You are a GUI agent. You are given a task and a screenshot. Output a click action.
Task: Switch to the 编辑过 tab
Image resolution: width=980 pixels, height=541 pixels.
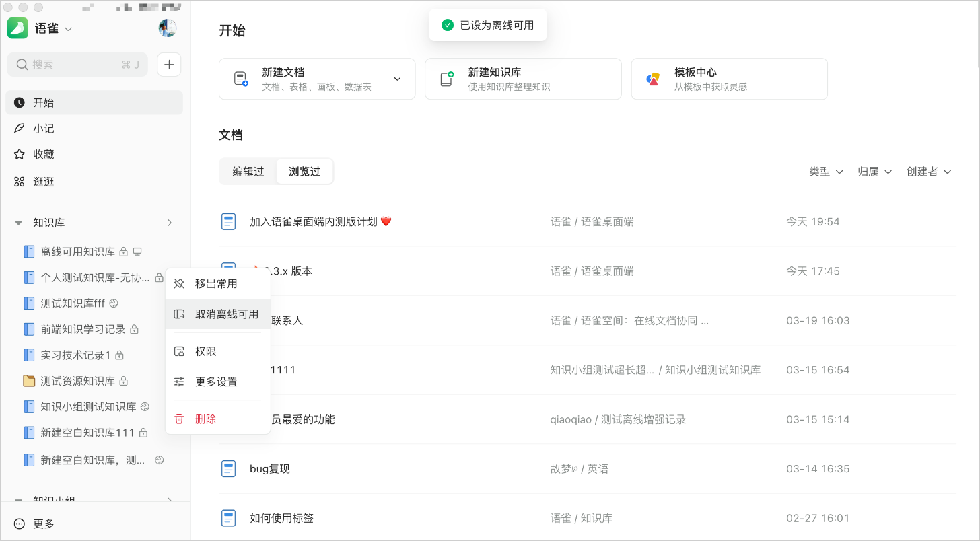coord(248,172)
